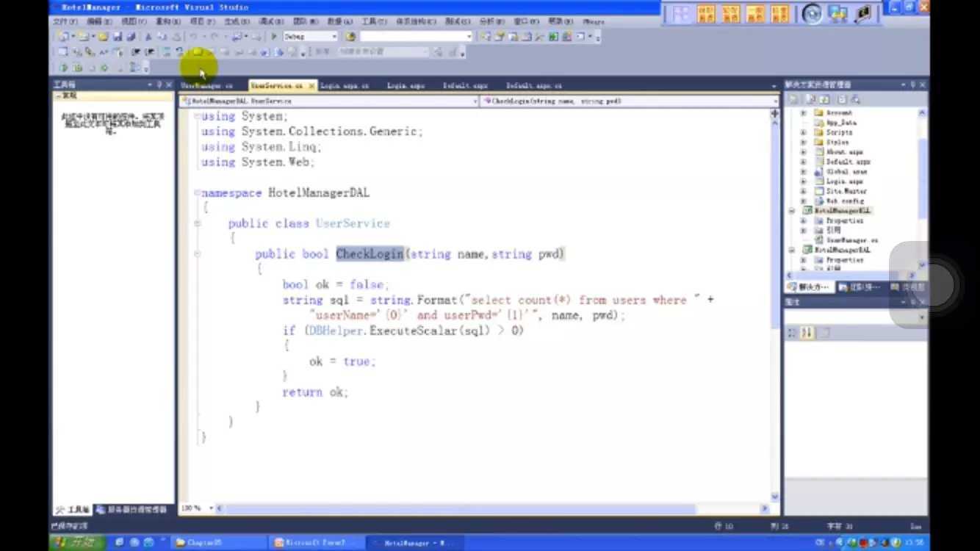
Task: Switch to the Login.aspx.cs tab
Action: pyautogui.click(x=345, y=86)
